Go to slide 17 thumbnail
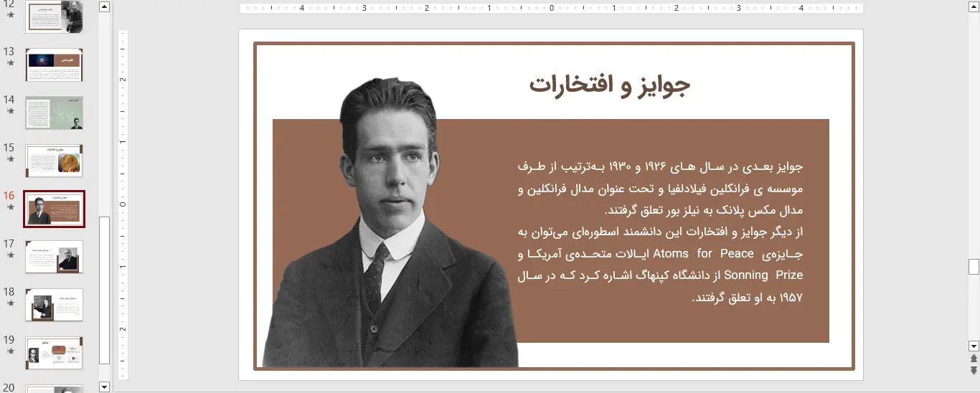This screenshot has width=980, height=393. pyautogui.click(x=55, y=257)
